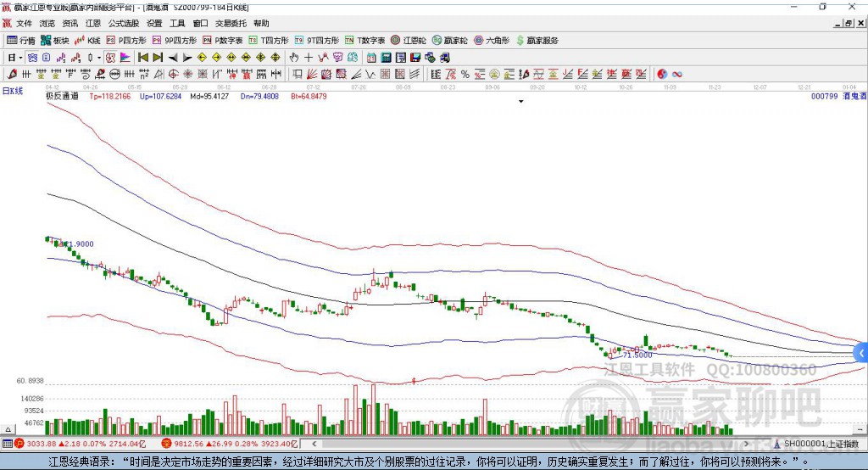Image resolution: width=868 pixels, height=470 pixels.
Task: Select the red crosshair circle tool
Action: point(173,75)
